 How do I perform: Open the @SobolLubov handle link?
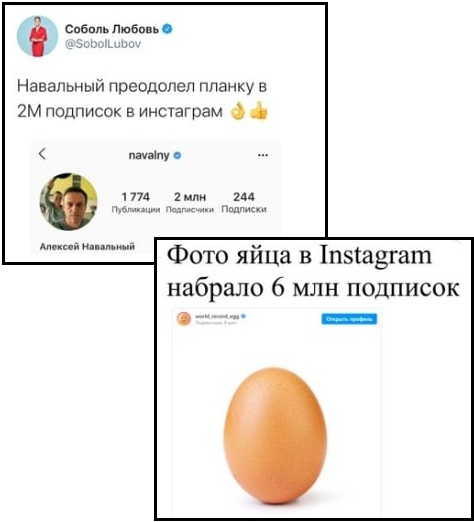tap(103, 44)
